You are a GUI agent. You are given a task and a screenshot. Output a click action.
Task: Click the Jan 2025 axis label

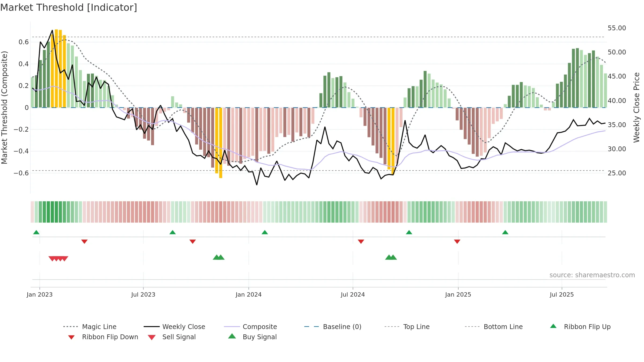coord(458,294)
